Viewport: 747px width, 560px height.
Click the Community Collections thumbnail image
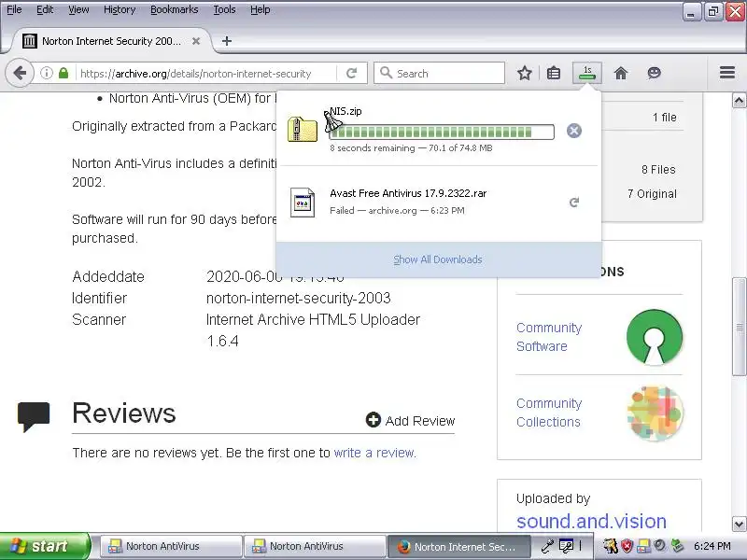tap(655, 413)
